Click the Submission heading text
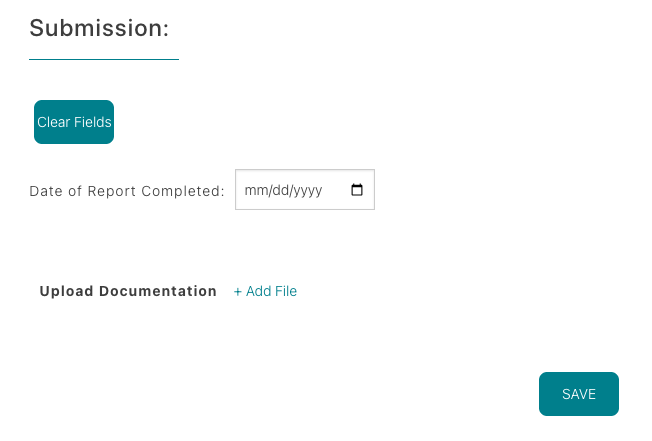This screenshot has height=441, width=652. pos(99,28)
